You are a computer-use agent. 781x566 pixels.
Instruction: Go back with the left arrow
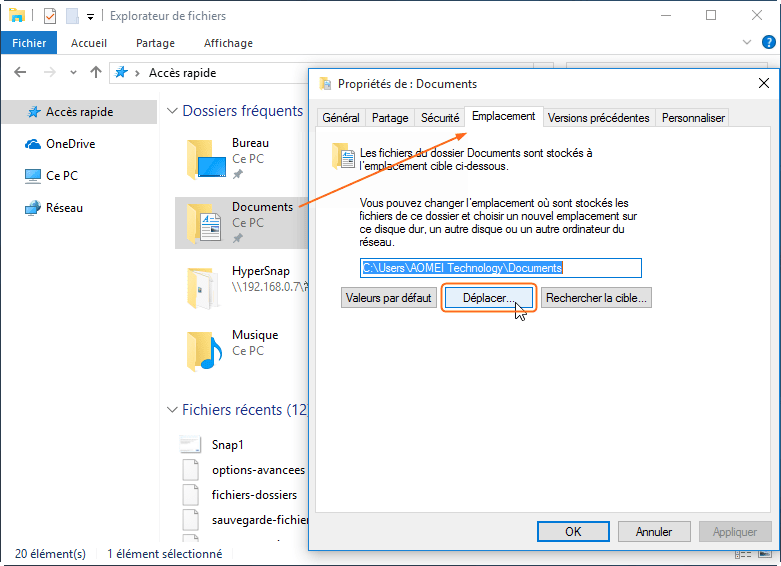point(20,72)
